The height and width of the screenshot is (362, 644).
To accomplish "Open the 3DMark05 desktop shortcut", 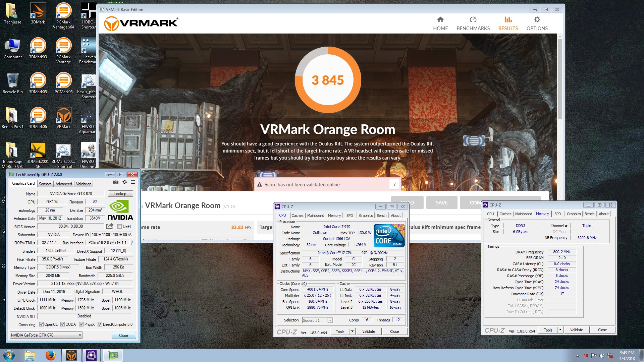I will coord(38,83).
